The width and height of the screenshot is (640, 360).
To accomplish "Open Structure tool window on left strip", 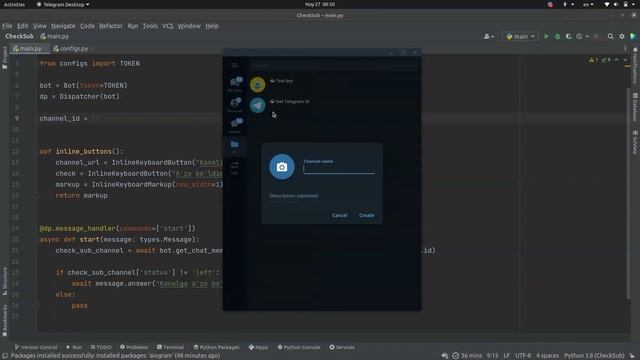I will 4,281.
